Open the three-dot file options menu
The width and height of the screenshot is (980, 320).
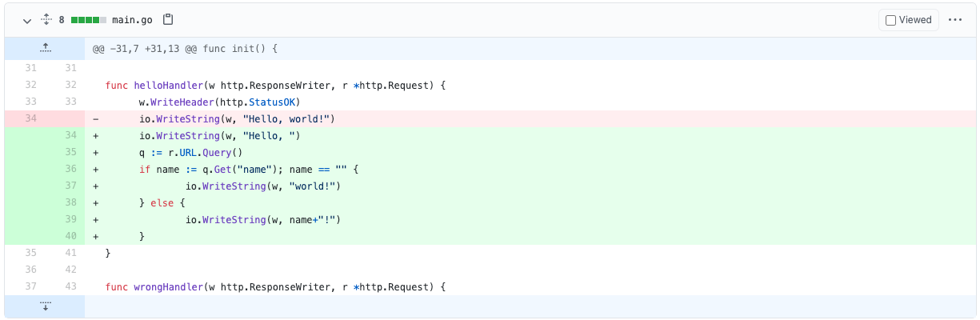pyautogui.click(x=955, y=20)
